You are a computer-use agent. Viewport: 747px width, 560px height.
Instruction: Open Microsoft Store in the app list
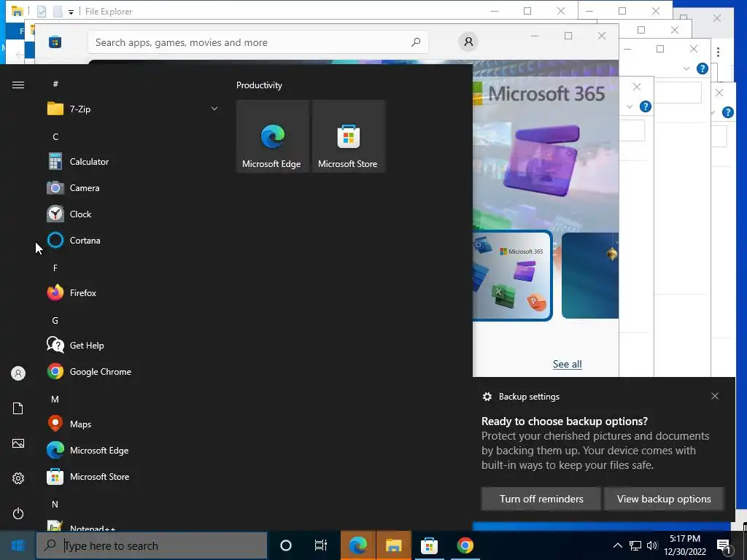133,476
